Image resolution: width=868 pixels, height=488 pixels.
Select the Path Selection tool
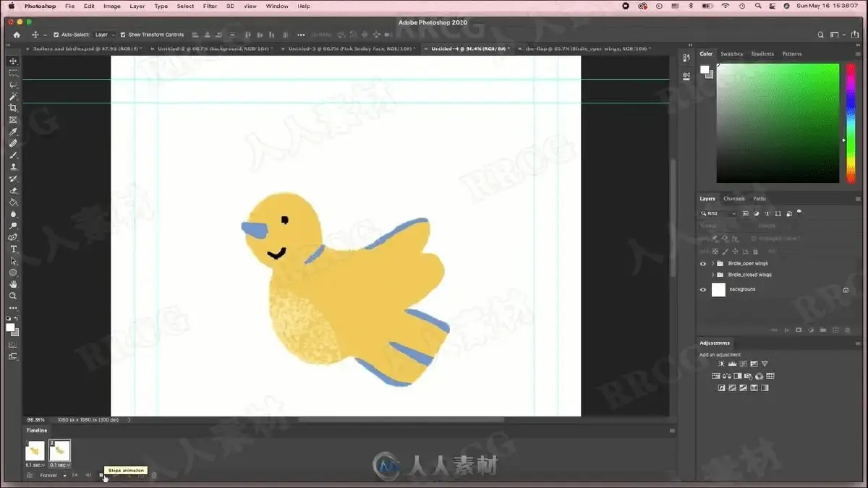tap(13, 261)
